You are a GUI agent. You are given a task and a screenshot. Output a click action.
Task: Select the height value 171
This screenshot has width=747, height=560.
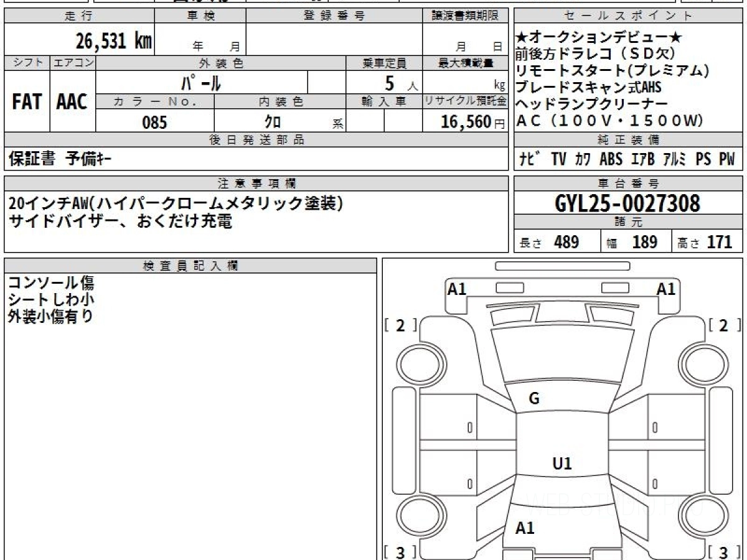tap(720, 242)
